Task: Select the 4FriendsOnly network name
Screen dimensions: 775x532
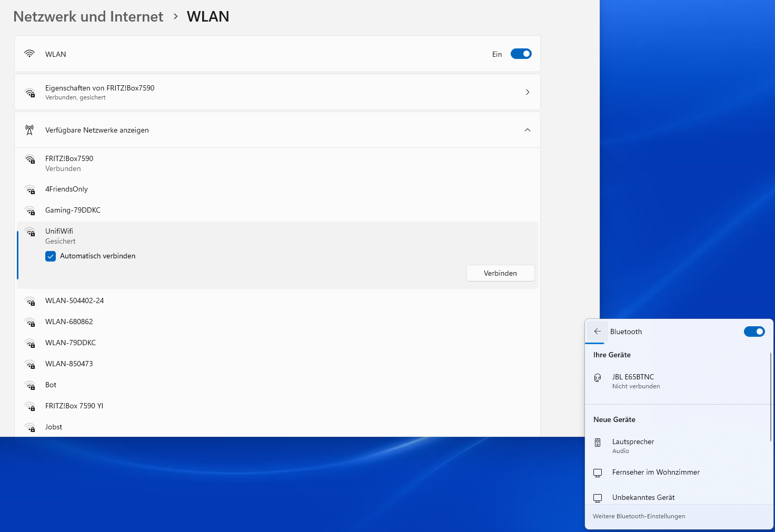Action: point(66,189)
